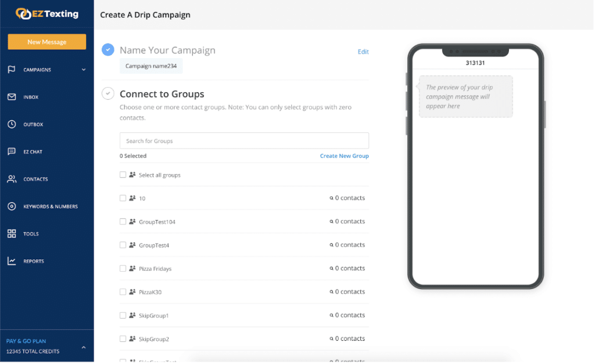Expand the Connect to Groups step circle
The image size is (595, 364).
(x=107, y=93)
